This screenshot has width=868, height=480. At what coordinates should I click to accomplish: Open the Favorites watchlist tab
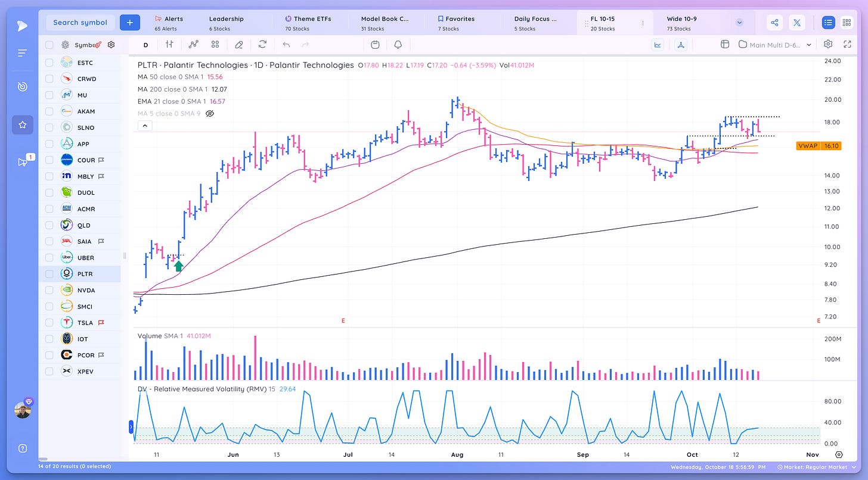coord(456,23)
